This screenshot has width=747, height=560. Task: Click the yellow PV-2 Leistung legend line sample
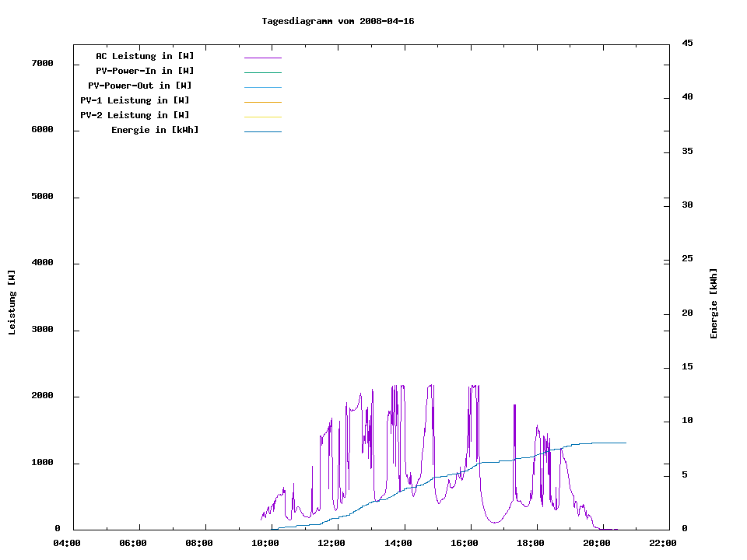pyautogui.click(x=262, y=117)
